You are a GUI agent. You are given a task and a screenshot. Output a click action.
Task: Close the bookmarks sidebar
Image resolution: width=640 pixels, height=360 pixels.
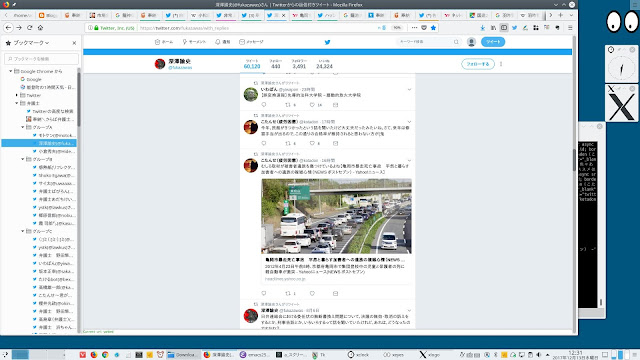74,43
